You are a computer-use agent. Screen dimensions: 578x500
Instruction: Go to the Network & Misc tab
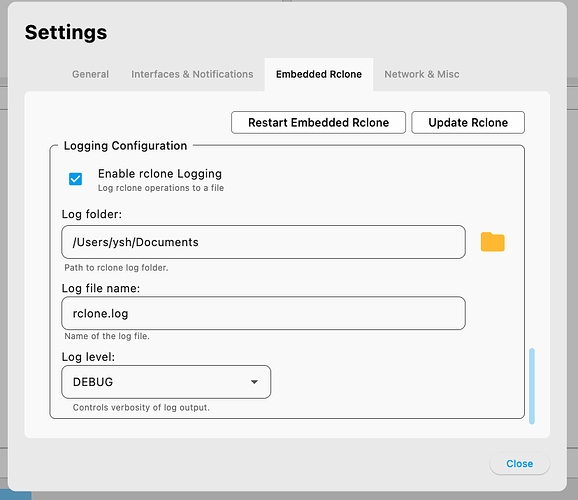[422, 74]
